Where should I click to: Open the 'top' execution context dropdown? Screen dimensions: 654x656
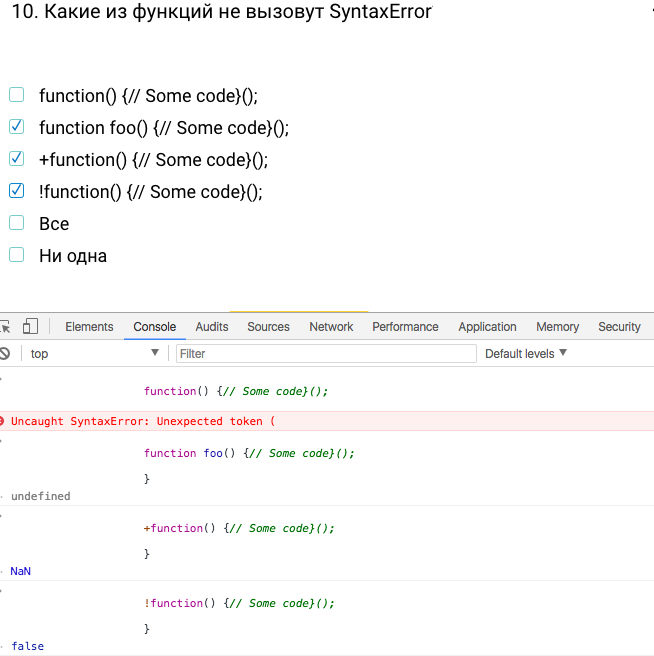tap(95, 354)
